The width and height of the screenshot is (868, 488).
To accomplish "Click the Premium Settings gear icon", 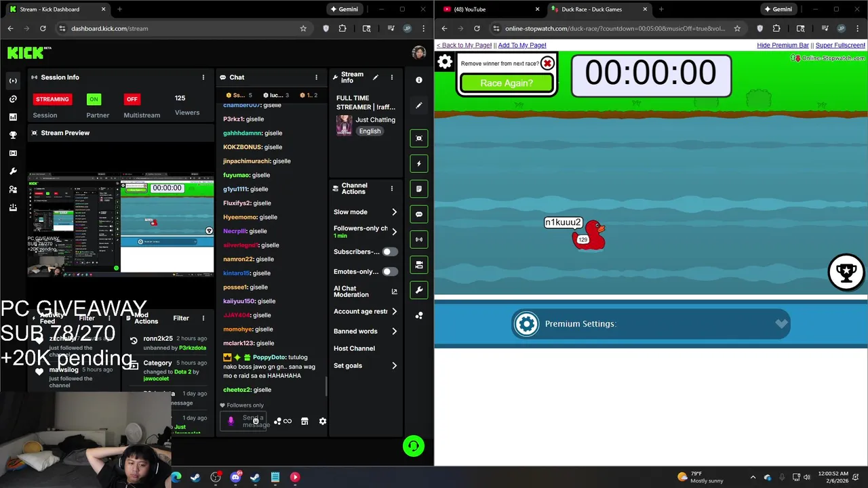I will (526, 324).
